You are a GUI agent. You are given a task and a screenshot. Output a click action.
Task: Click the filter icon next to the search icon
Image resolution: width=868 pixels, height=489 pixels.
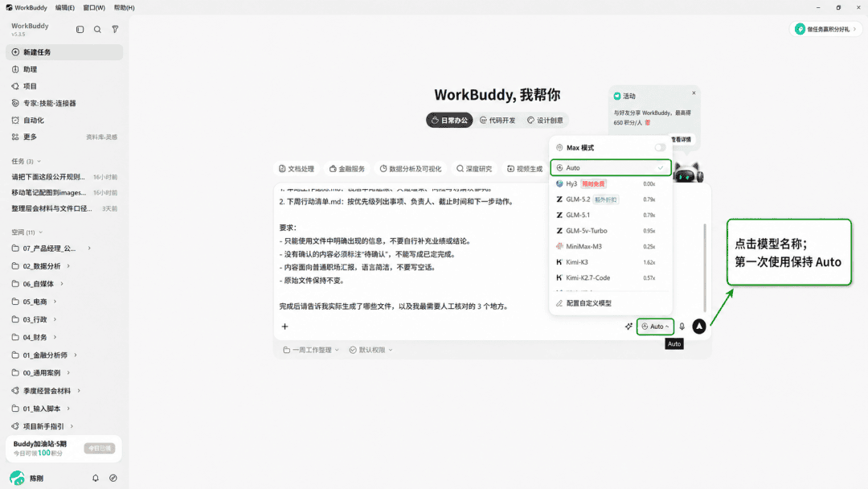pos(115,29)
